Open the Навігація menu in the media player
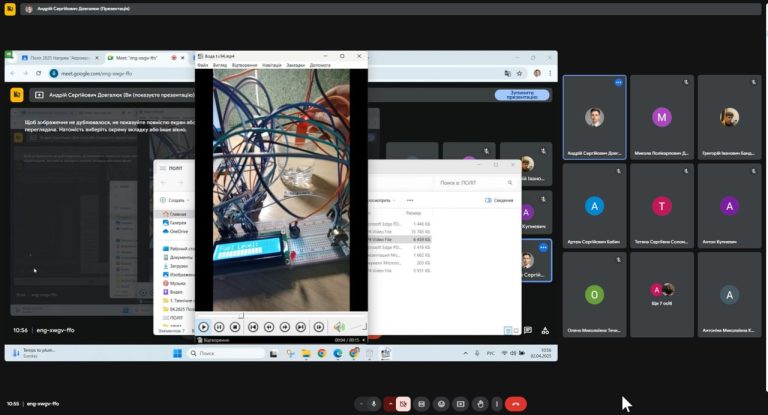 [272, 65]
